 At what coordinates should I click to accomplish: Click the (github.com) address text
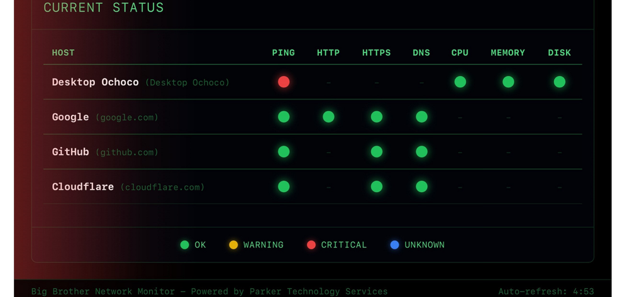pos(127,152)
